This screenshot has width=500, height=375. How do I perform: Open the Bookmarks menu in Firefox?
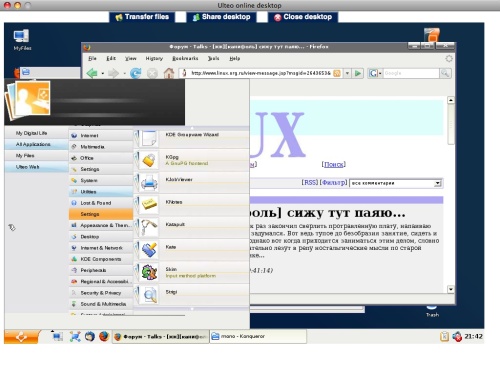[x=185, y=58]
